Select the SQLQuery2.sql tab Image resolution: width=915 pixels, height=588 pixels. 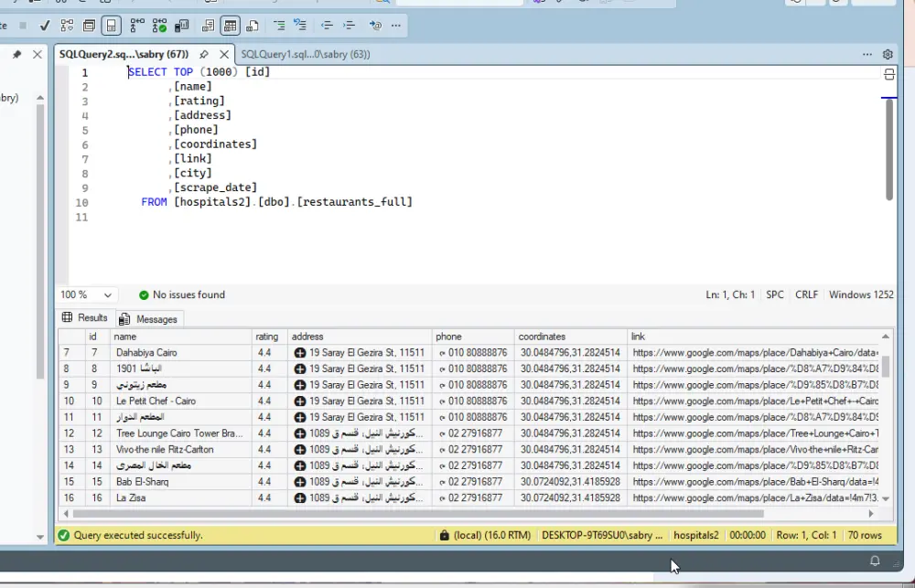point(124,54)
